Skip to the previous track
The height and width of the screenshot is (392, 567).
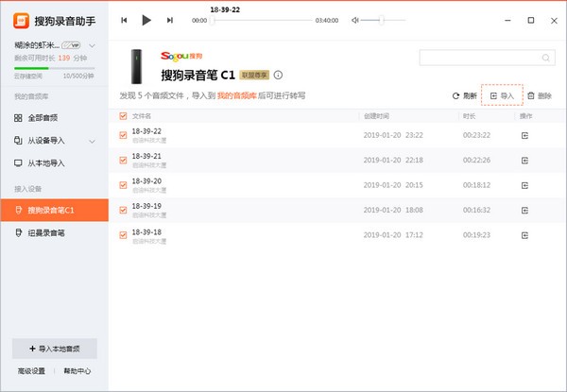click(x=125, y=20)
